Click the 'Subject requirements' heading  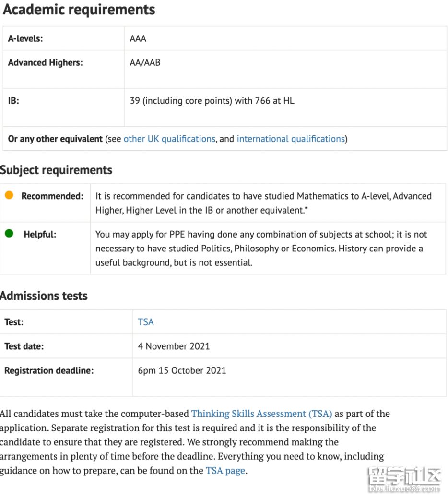coord(56,170)
